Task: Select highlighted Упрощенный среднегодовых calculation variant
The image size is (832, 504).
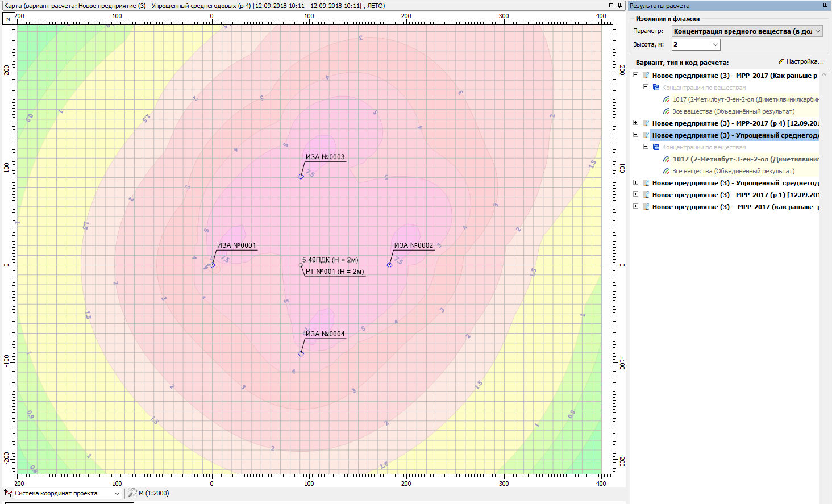Action: click(735, 135)
